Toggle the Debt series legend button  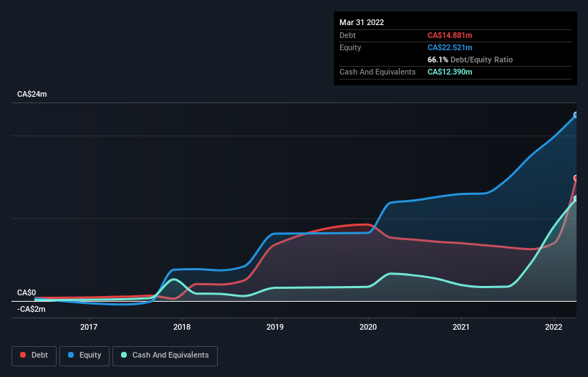coord(34,355)
